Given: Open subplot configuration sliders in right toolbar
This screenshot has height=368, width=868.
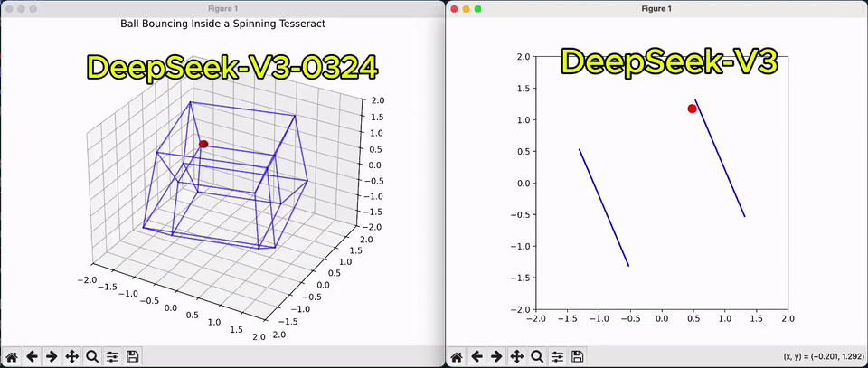Looking at the screenshot, I should 558,356.
